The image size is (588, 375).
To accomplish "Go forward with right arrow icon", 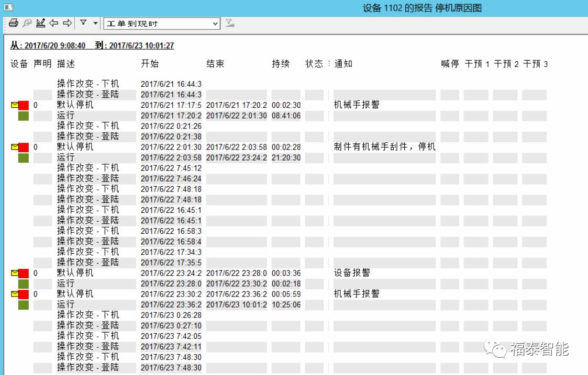I will pos(67,23).
